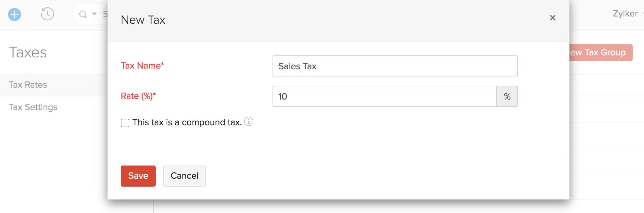
Task: Open recent history using the clock icon
Action: pos(47,14)
